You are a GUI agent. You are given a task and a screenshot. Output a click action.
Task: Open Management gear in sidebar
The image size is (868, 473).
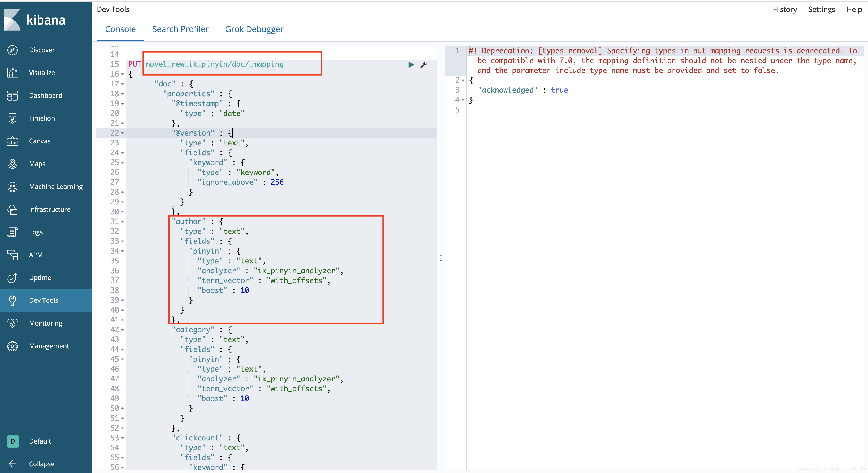[x=12, y=346]
